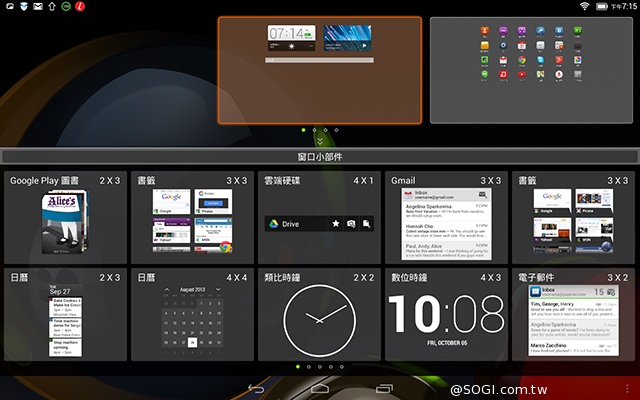Tap the play button on the music widget preview

(x=364, y=46)
